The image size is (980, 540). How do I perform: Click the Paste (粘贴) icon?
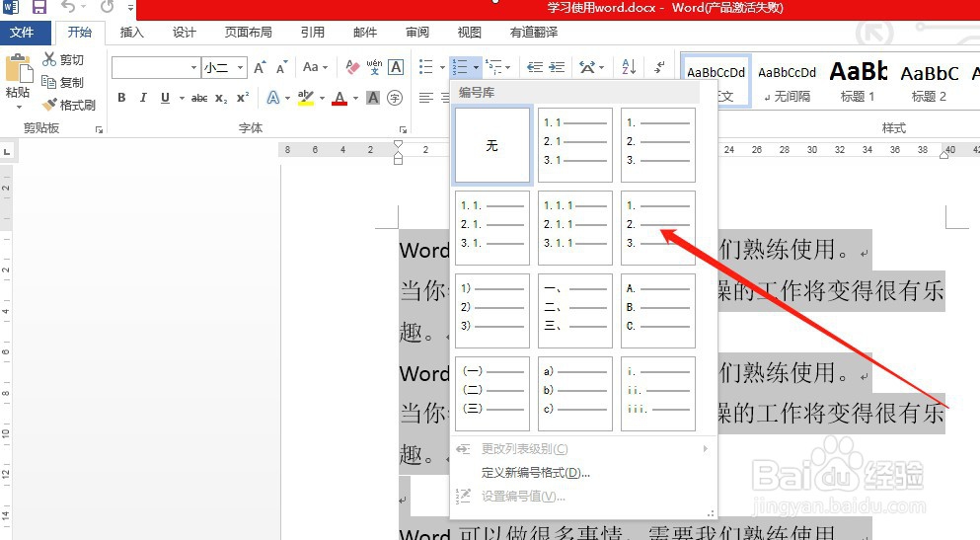tap(18, 69)
